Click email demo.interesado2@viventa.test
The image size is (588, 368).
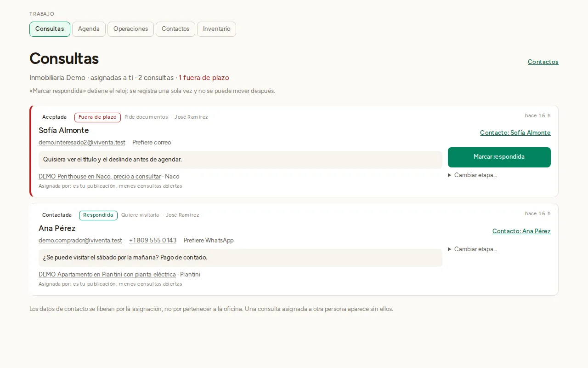(x=82, y=143)
